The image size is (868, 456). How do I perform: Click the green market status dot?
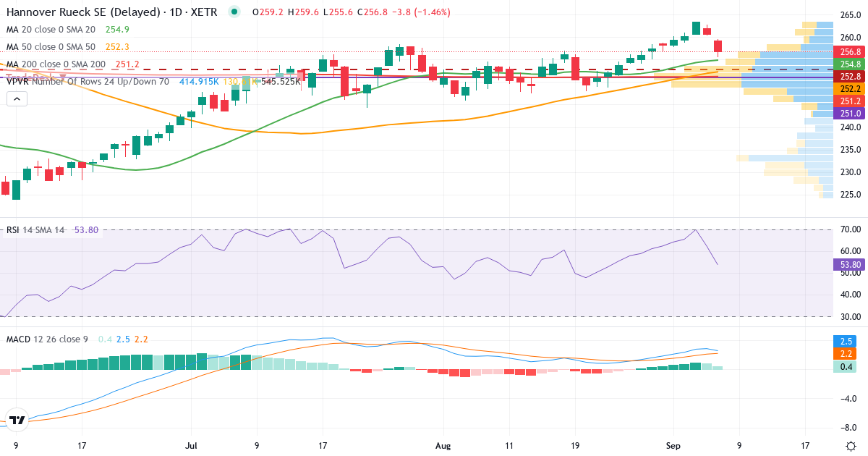pos(234,12)
